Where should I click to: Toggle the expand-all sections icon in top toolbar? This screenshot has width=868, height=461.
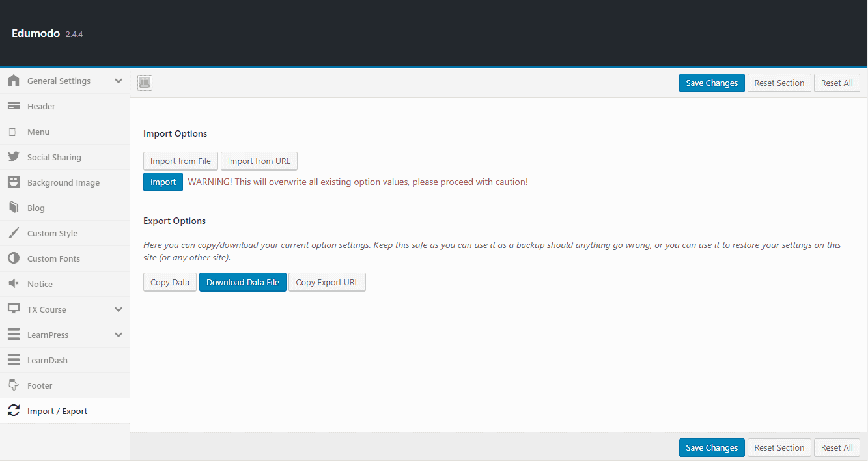[x=145, y=83]
